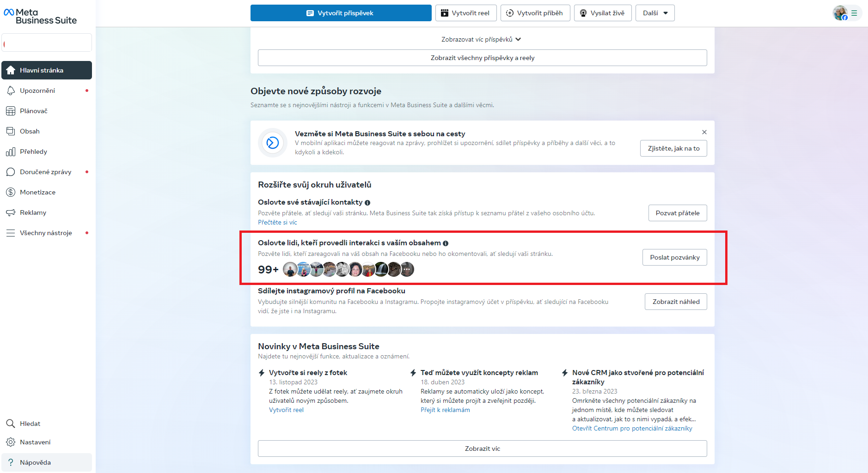Click Zobrazit náhled button
Screen dimensions: 868x473
tap(676, 302)
